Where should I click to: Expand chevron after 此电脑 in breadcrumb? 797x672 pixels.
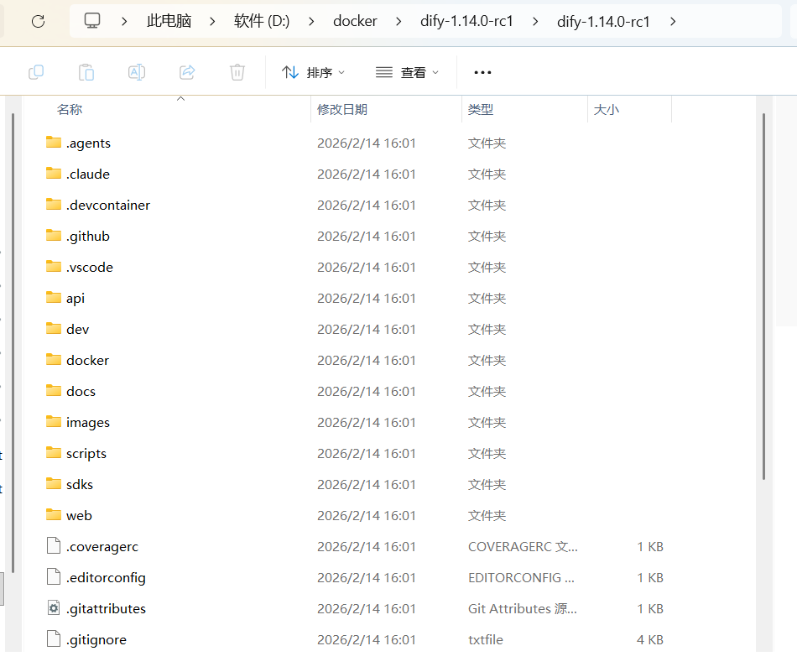(x=212, y=21)
